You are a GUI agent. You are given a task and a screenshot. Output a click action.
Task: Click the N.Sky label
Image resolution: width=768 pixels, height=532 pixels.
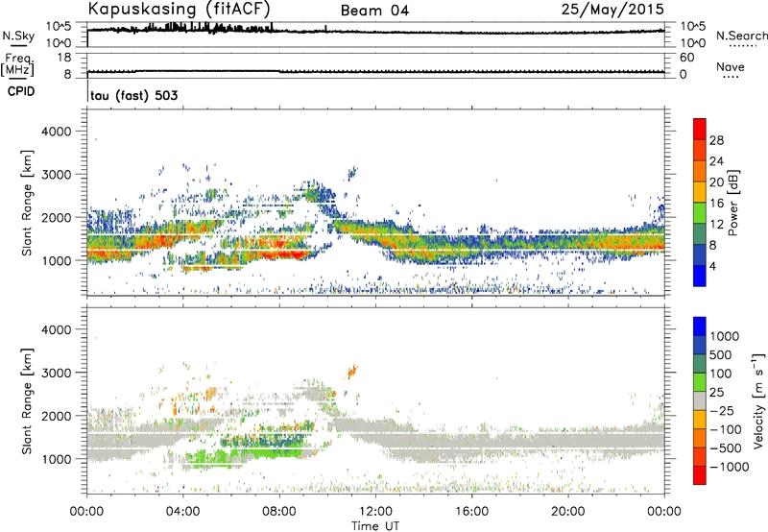18,36
